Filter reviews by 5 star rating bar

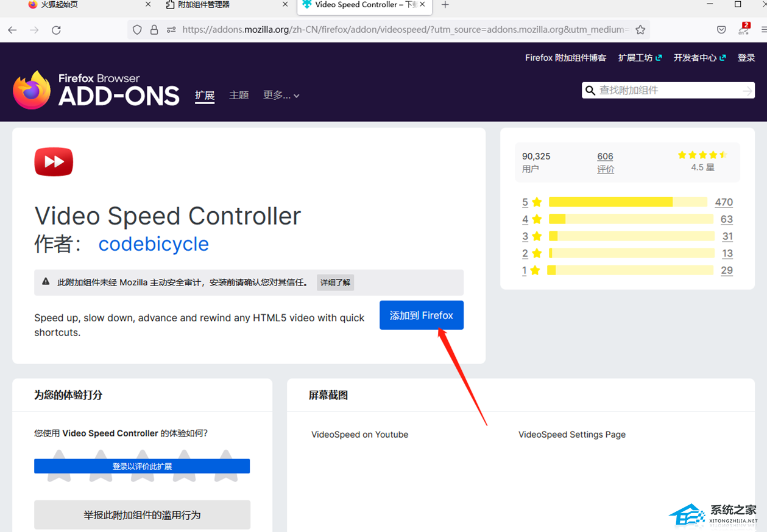click(x=627, y=202)
